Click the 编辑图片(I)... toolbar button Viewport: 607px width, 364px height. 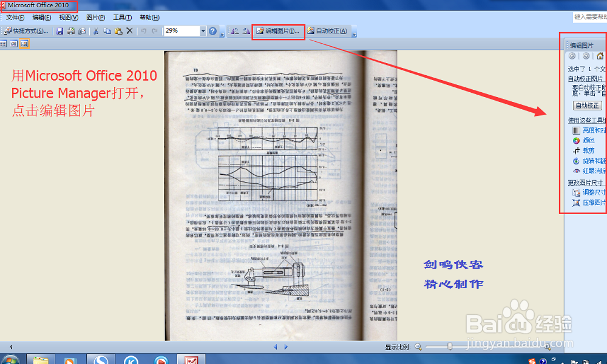[278, 31]
